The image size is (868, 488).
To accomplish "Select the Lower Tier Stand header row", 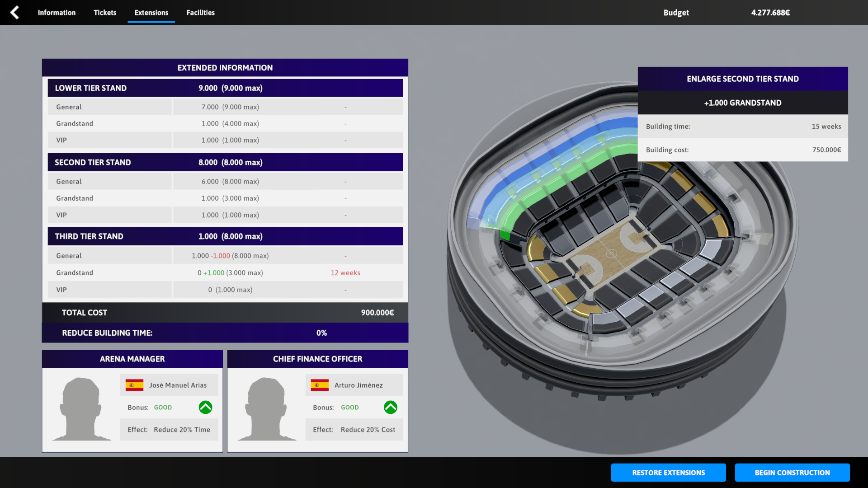I will tap(225, 88).
